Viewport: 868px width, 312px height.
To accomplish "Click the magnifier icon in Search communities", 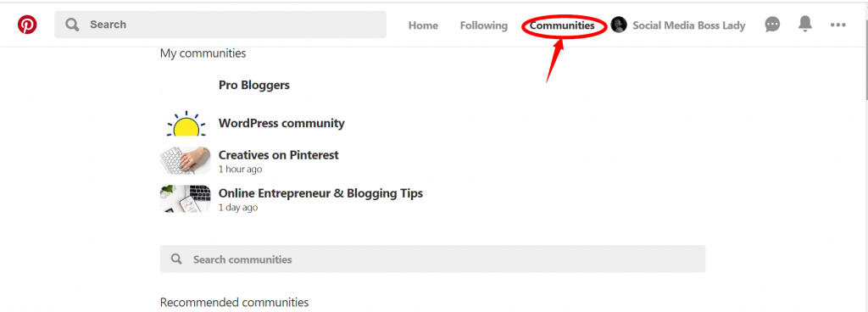I will coord(176,259).
